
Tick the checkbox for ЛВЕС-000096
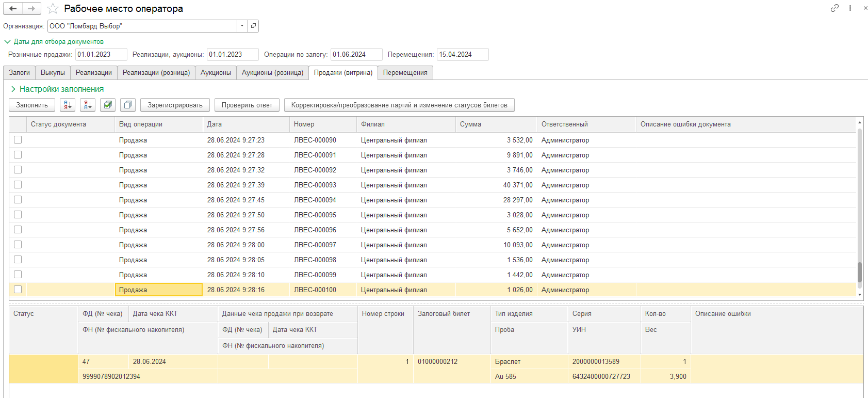pos(18,230)
